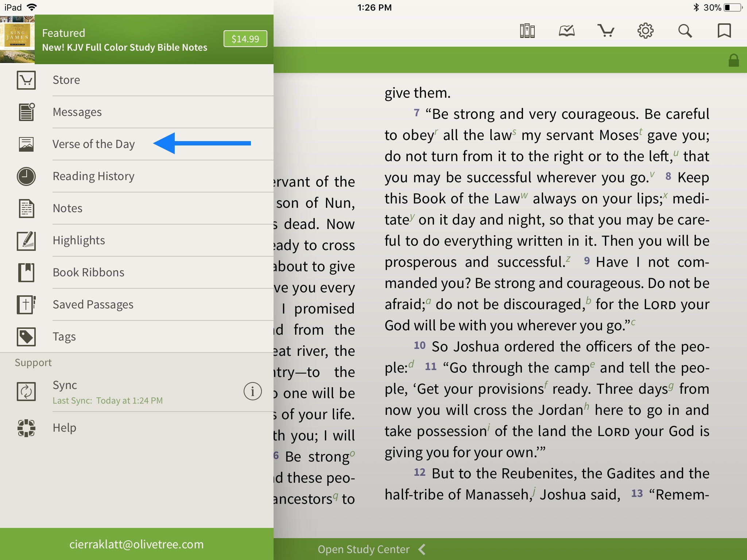Tap the Last Sync: Today at 1:24 PM text
Image resolution: width=747 pixels, height=560 pixels.
[108, 400]
